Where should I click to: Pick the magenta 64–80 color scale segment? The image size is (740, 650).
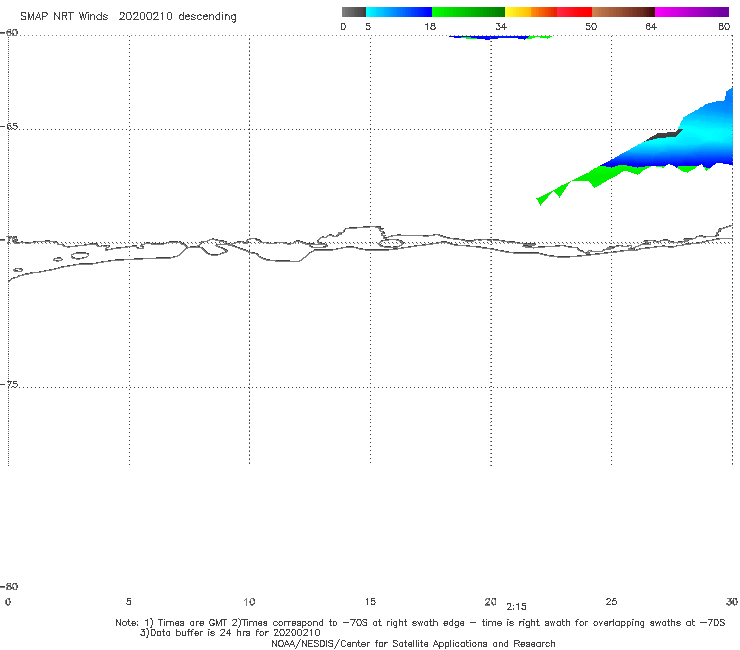click(x=692, y=12)
